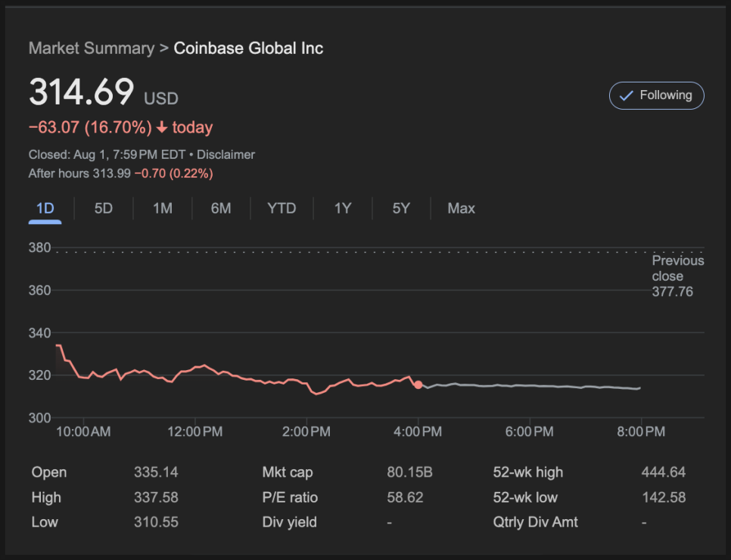Switch to the 5D tab
The height and width of the screenshot is (560, 731).
point(104,208)
